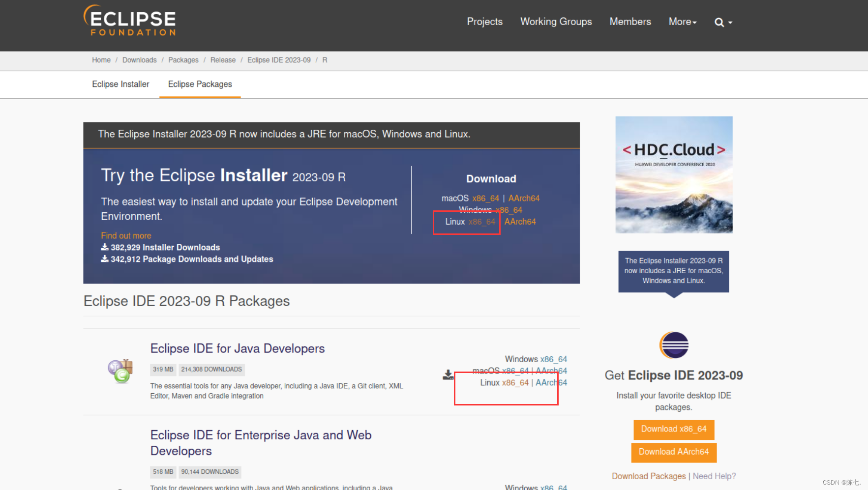Open the search icon in header
This screenshot has height=490, width=868.
click(x=723, y=22)
